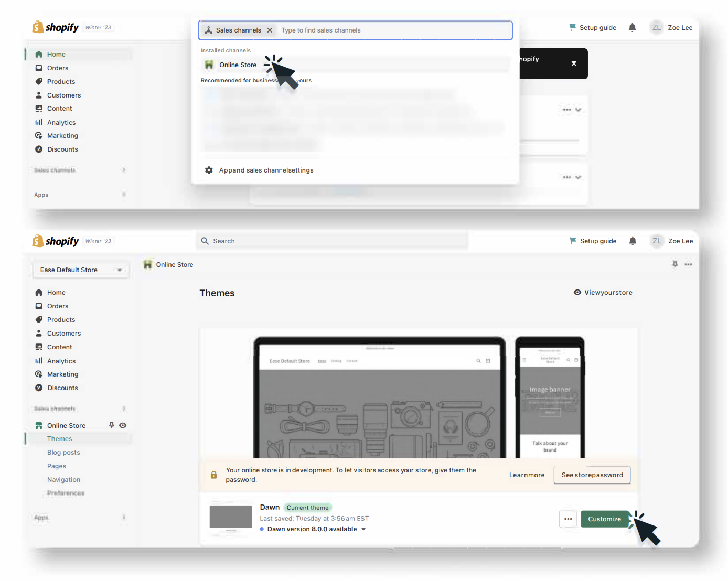
Task: Open the Ease Default Store selector dropdown
Action: 81,270
